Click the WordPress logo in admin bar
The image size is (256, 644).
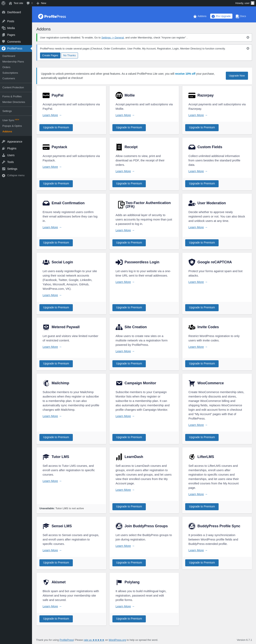click(x=3, y=3)
